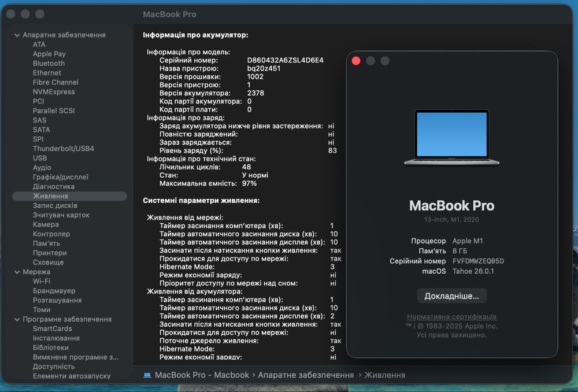This screenshot has width=578, height=392.
Task: Click 13-inch, M1, 2020 model subtitle
Action: pyautogui.click(x=451, y=220)
